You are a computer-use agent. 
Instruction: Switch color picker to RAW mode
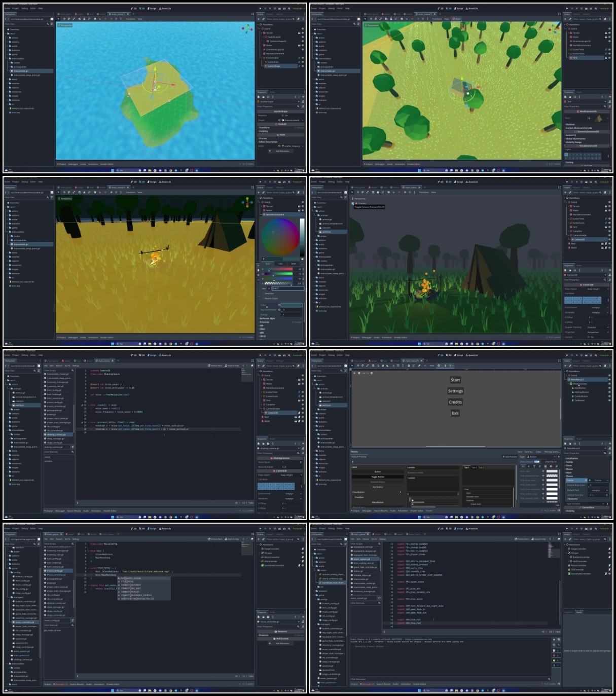pyautogui.click(x=294, y=264)
